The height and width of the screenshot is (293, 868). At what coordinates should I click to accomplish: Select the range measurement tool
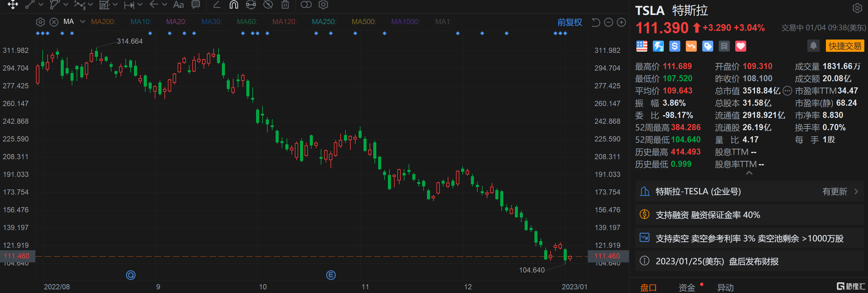(129, 5)
